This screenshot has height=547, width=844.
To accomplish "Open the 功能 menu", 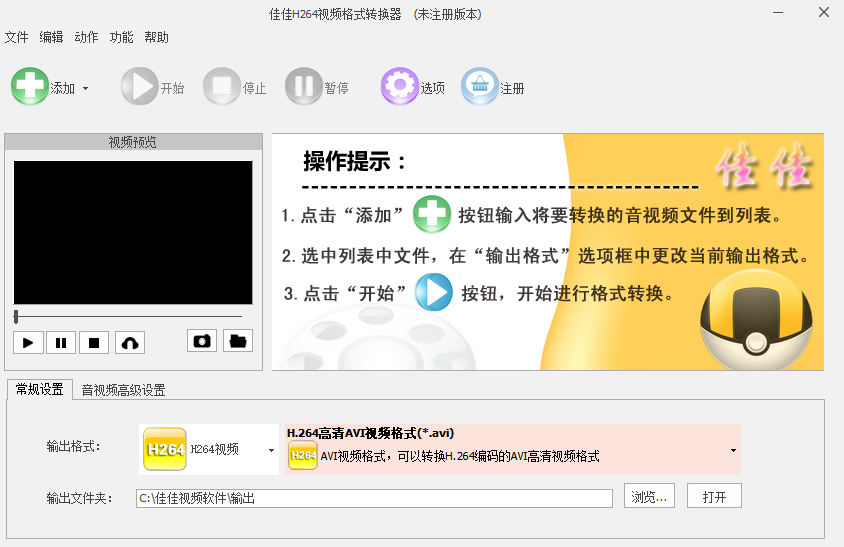I will 121,37.
